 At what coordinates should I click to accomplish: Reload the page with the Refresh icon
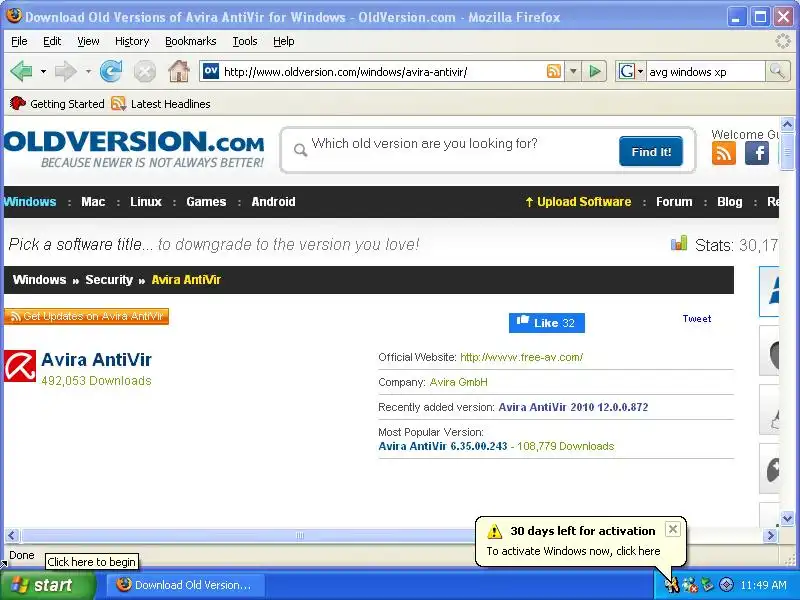tap(111, 71)
